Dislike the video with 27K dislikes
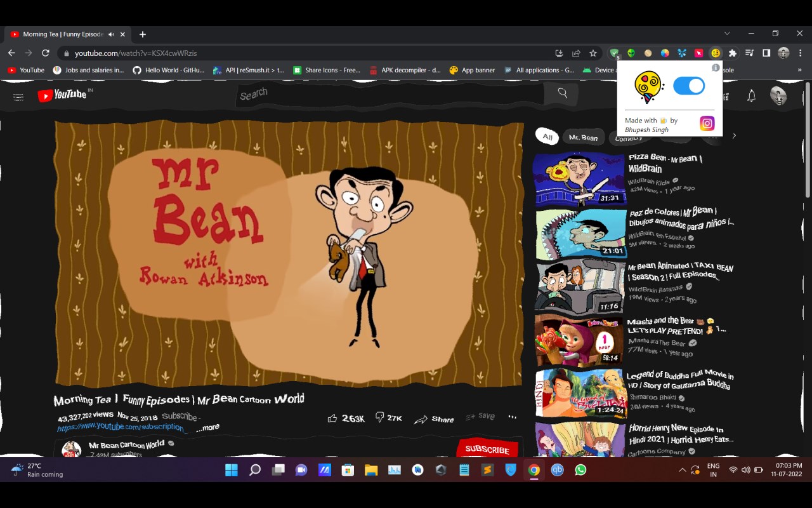The height and width of the screenshot is (508, 812). [388, 418]
